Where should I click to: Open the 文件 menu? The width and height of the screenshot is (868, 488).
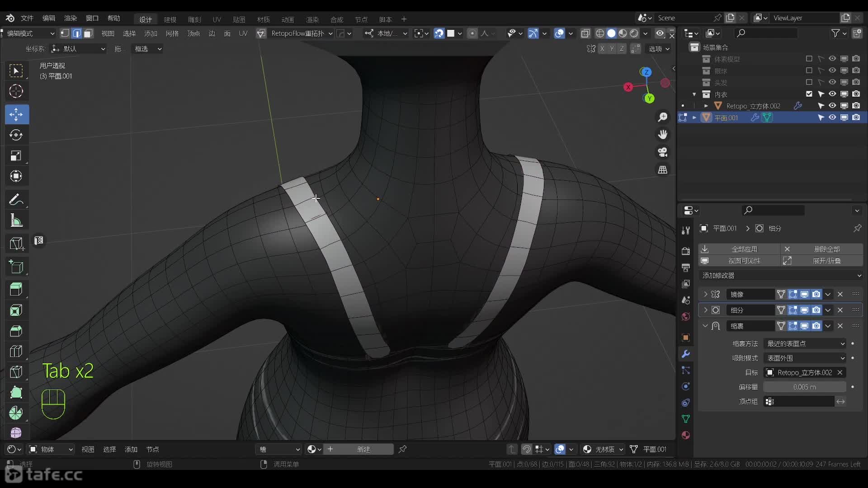(x=27, y=18)
